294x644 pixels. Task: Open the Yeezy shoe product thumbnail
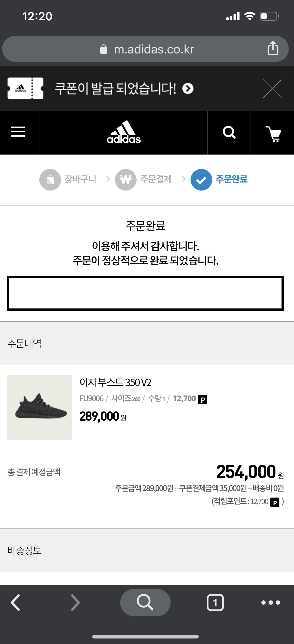[x=40, y=407]
